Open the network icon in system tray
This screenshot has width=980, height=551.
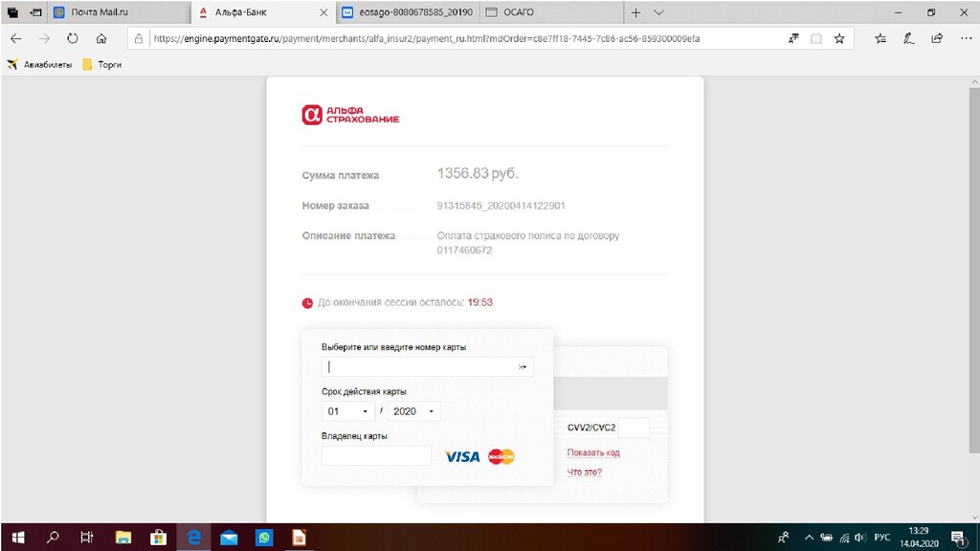click(x=844, y=538)
